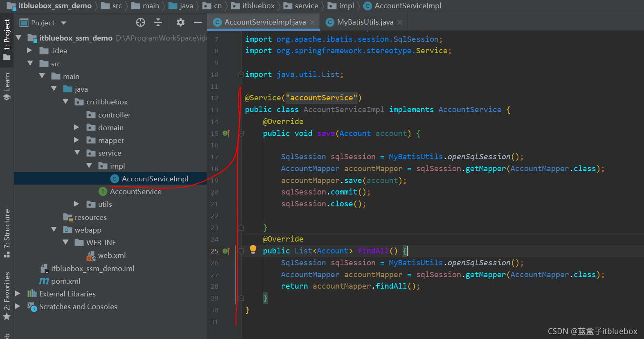Viewport: 644px width, 339px height.
Task: Open the Project view dropdown arrow
Action: pos(63,23)
